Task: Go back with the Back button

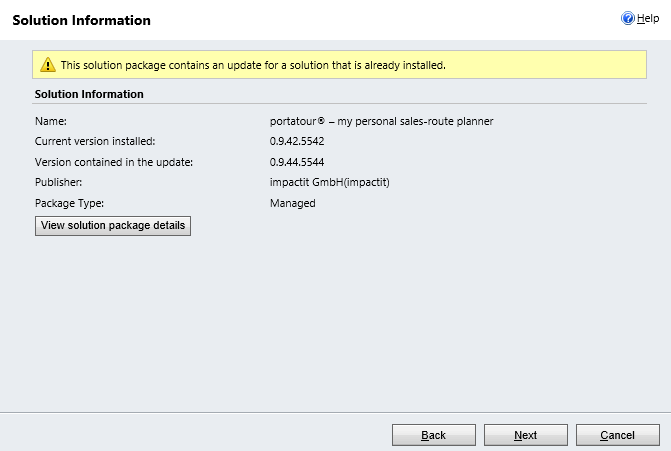Action: 433,435
